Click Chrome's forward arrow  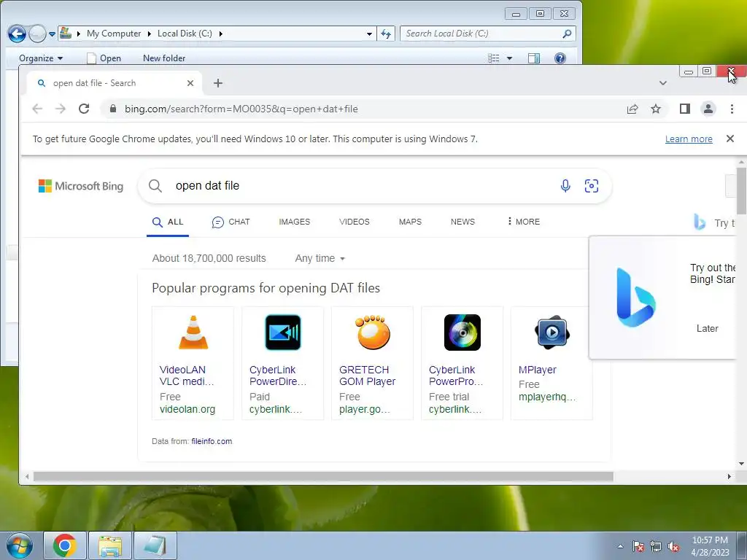61,109
